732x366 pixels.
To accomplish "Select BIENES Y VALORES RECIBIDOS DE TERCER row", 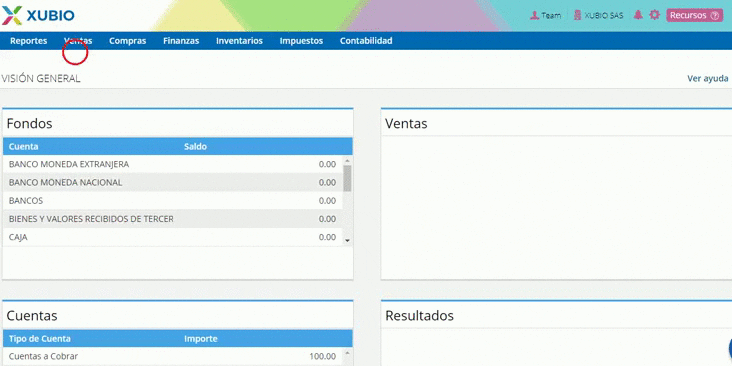I will (173, 219).
